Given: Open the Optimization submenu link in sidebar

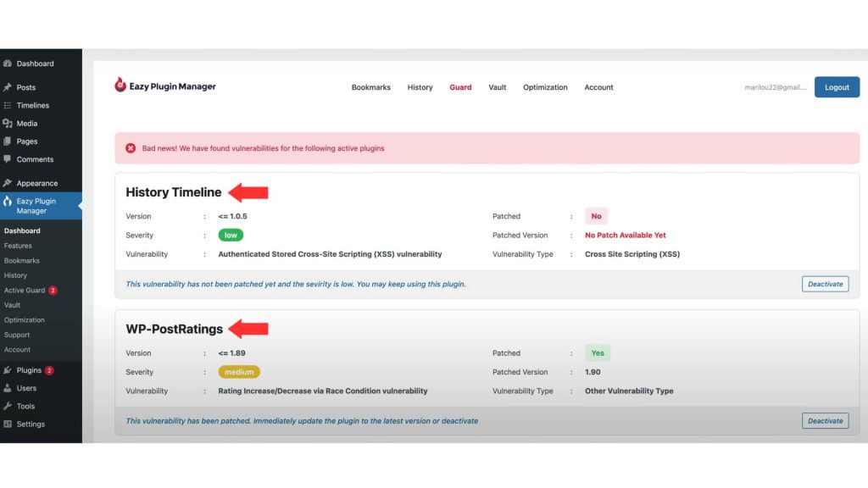Looking at the screenshot, I should point(25,319).
